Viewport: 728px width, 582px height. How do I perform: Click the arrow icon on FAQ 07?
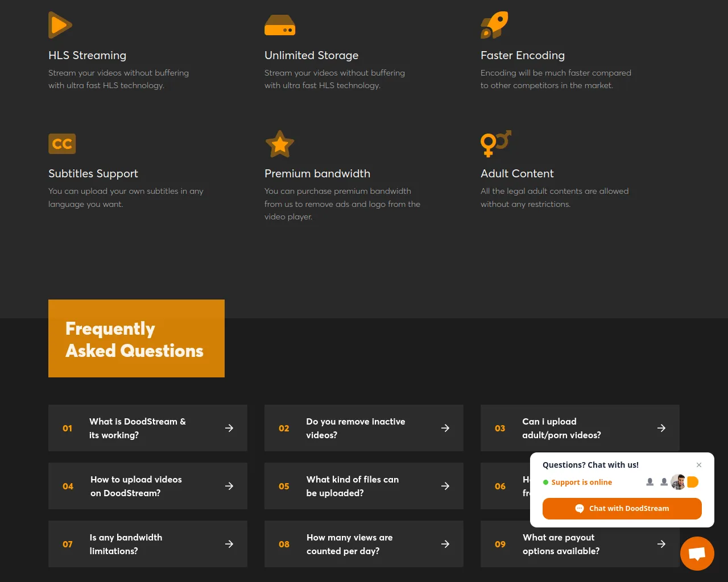tap(229, 544)
